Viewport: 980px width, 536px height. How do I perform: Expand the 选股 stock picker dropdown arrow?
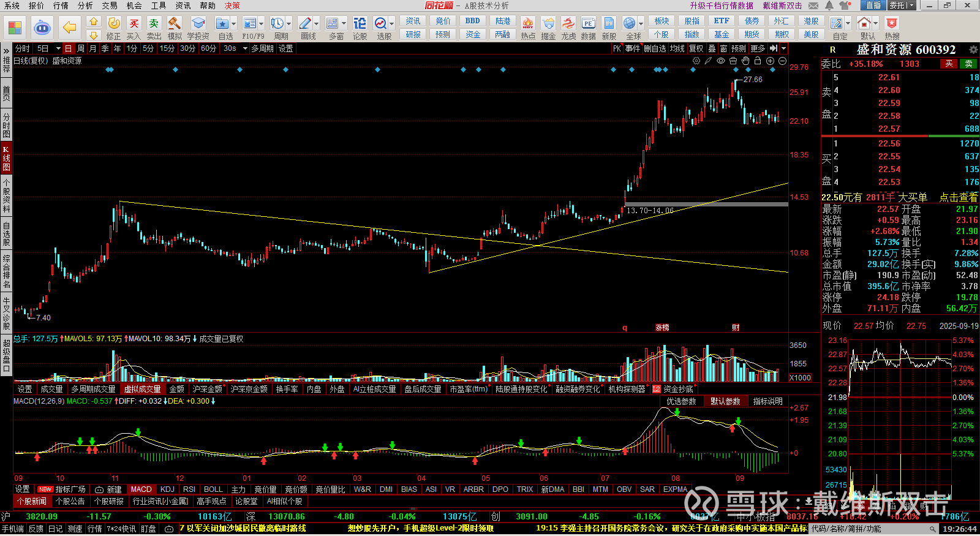pos(391,24)
